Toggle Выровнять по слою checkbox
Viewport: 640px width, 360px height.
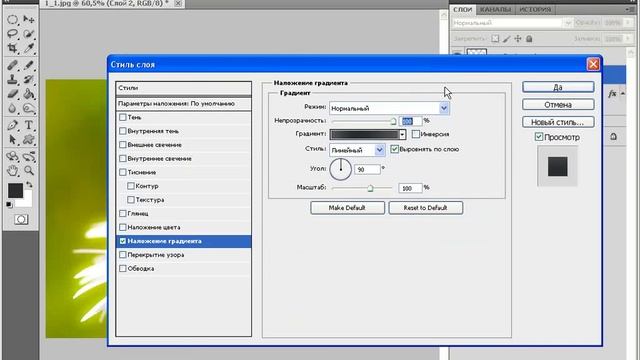click(394, 149)
